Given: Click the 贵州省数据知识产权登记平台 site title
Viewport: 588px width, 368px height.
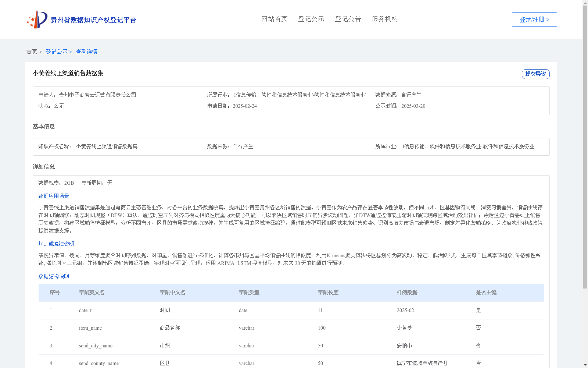Looking at the screenshot, I should (93, 20).
